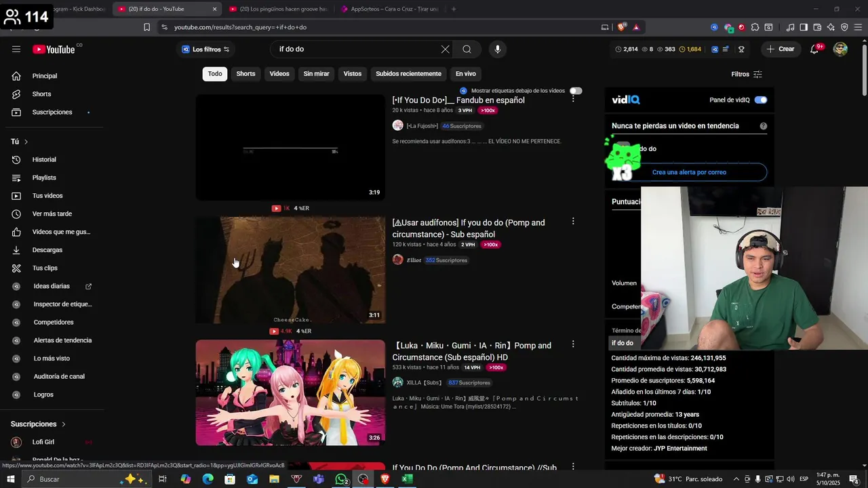868x488 pixels.
Task: Open notifications bell with 9+ badge
Action: [x=815, y=49]
